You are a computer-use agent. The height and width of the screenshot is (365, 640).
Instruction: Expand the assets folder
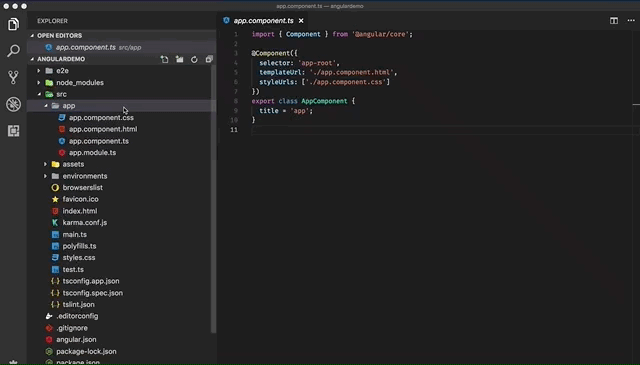click(45, 164)
